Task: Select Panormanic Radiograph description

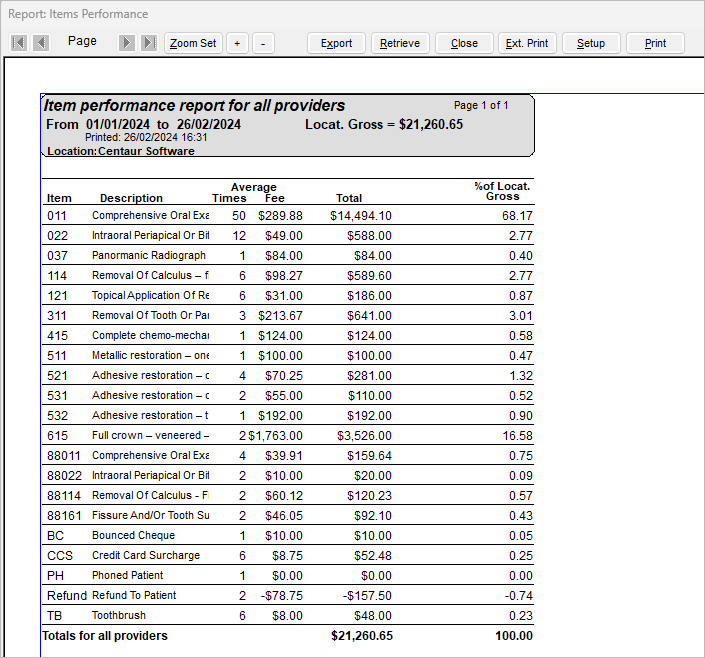Action: tap(149, 255)
